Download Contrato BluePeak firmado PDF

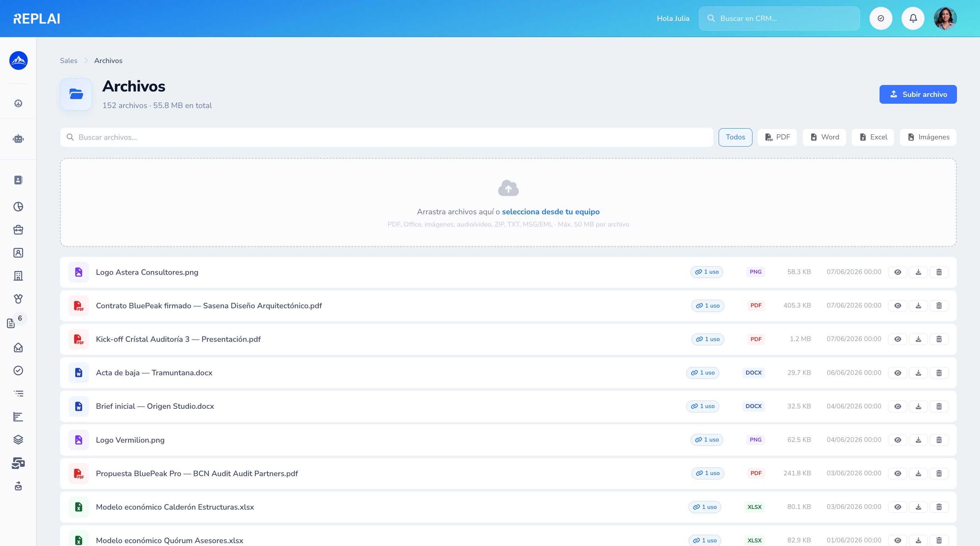(x=918, y=305)
